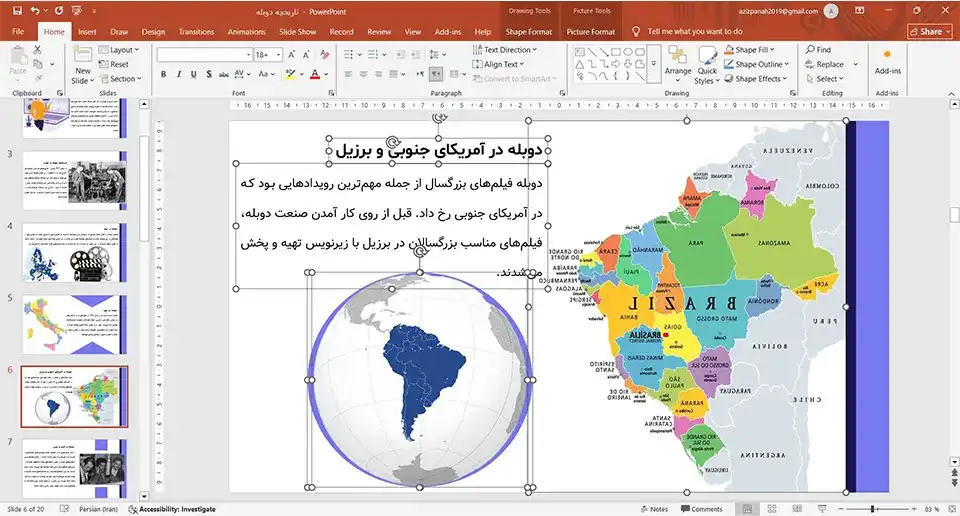The image size is (960, 516).
Task: Expand the Text Direction dropdown
Action: pyautogui.click(x=504, y=50)
